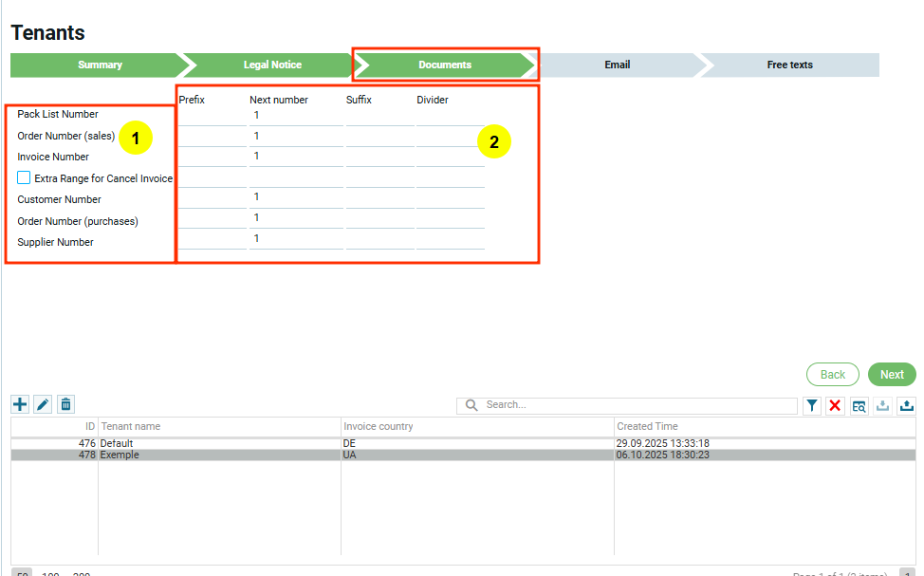This screenshot has height=576, width=924.
Task: Click the add new tenant plus icon
Action: pyautogui.click(x=20, y=404)
